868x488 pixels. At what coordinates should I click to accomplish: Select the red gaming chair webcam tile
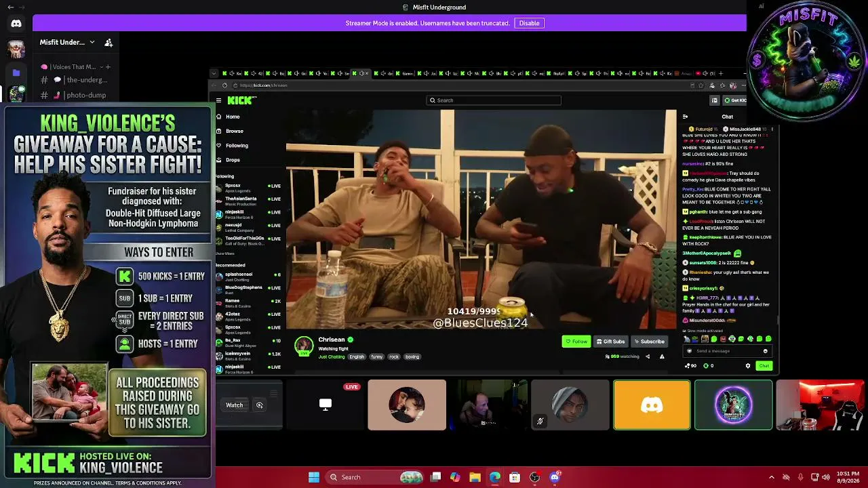820,405
